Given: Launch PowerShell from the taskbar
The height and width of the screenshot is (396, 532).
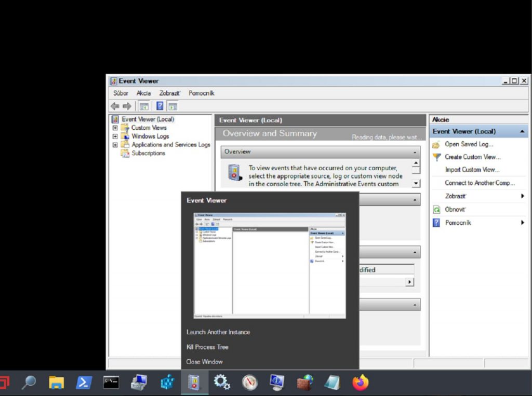Looking at the screenshot, I should click(x=84, y=383).
